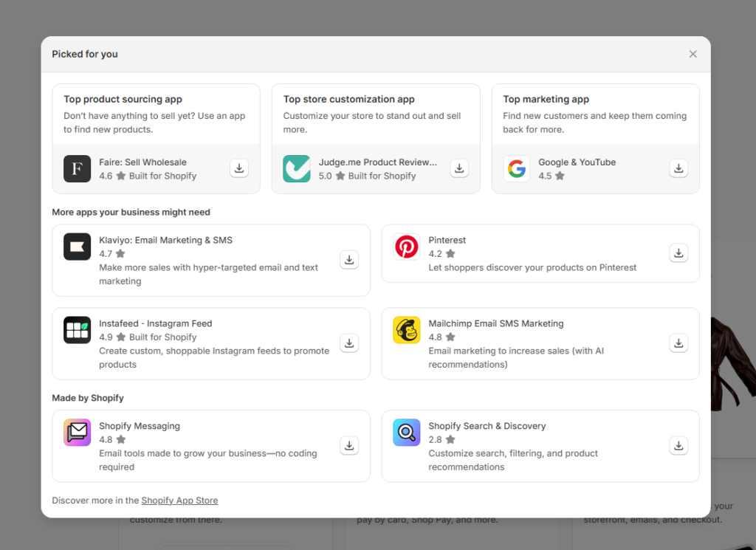Open Shopify Messaging app title
This screenshot has width=756, height=550.
click(140, 426)
